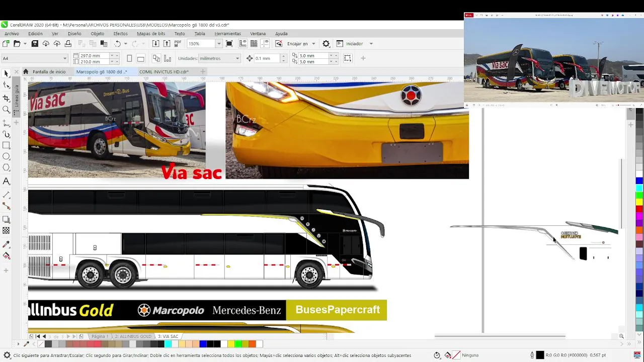Image resolution: width=644 pixels, height=362 pixels.
Task: Click the Open folder icon
Action: pyautogui.click(x=17, y=44)
